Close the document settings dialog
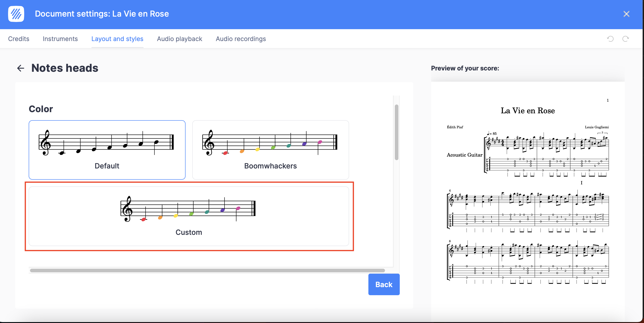 click(x=626, y=14)
